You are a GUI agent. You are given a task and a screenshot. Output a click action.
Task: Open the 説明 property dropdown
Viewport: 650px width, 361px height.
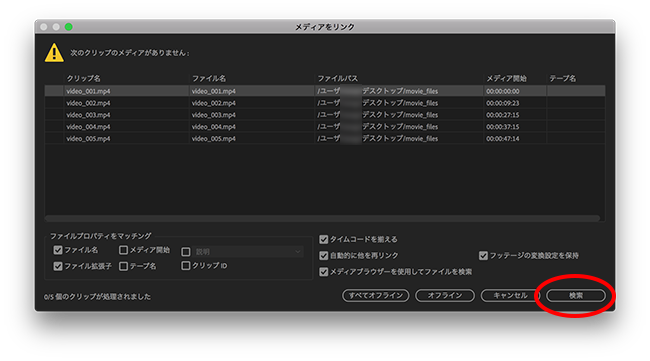click(x=248, y=252)
